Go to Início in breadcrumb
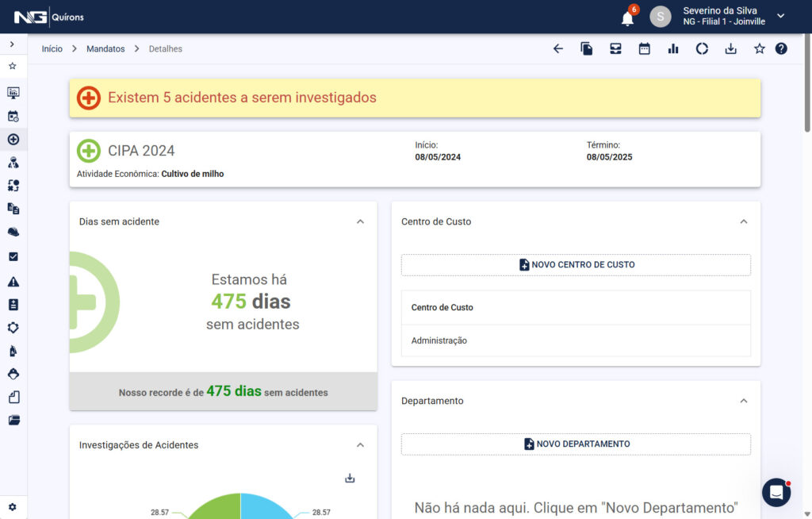This screenshot has width=812, height=519. pyautogui.click(x=52, y=48)
